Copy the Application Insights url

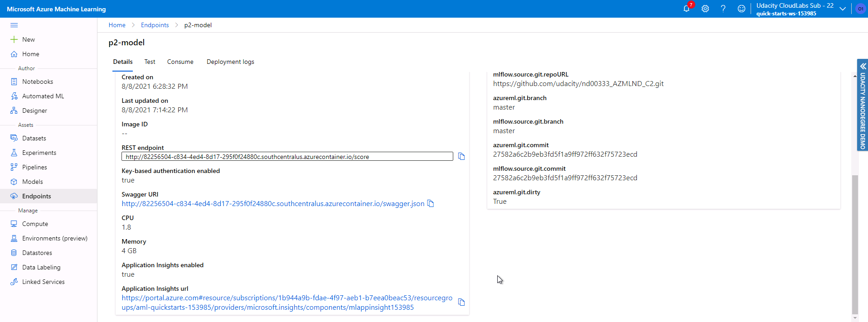461,302
